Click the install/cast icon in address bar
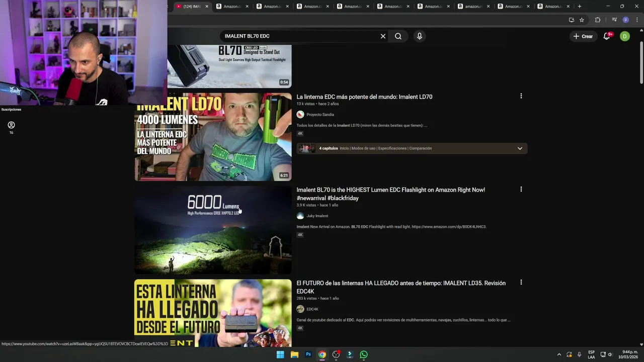The height and width of the screenshot is (362, 644). 571,20
